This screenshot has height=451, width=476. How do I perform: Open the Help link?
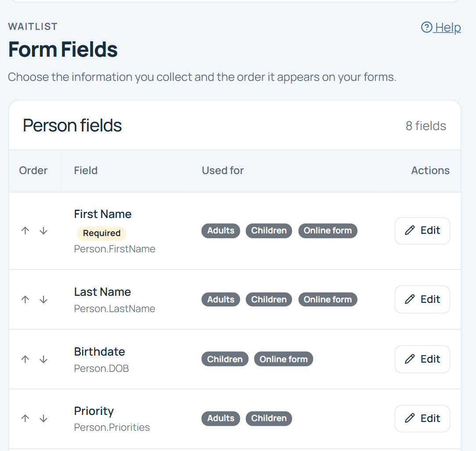click(x=441, y=27)
